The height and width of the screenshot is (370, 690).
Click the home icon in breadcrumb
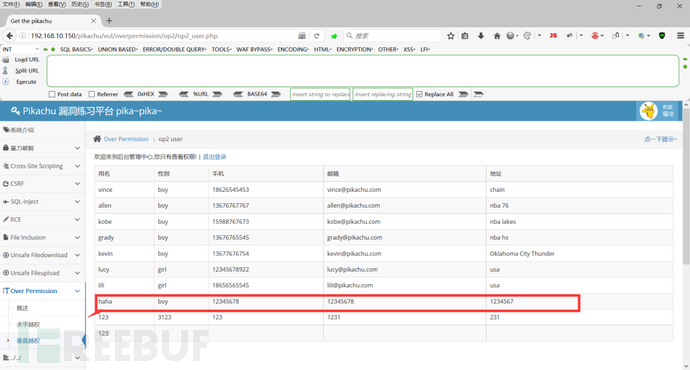(x=97, y=139)
